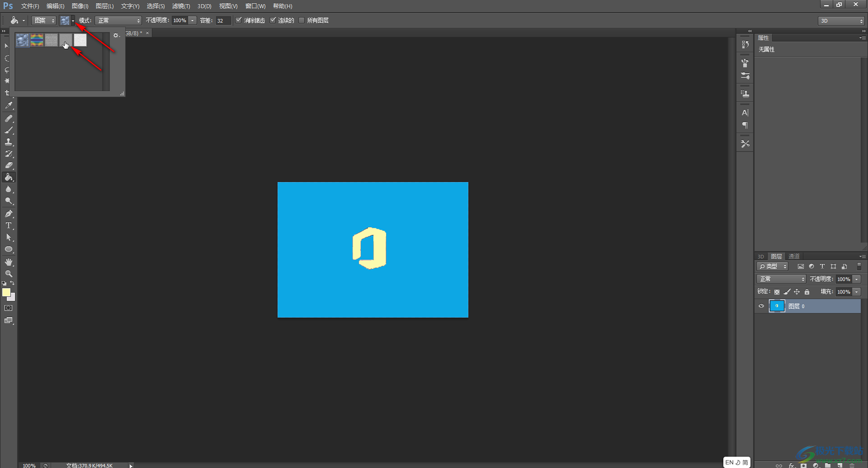Select the Horizontal Type tool
The height and width of the screenshot is (468, 868).
(9, 225)
